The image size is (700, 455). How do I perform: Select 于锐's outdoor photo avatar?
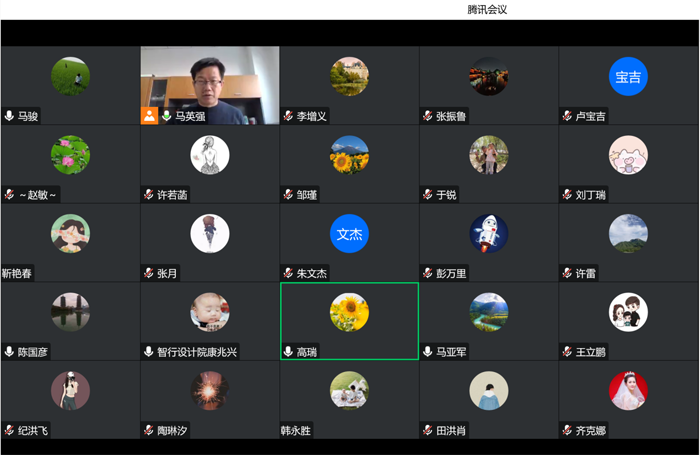489,155
